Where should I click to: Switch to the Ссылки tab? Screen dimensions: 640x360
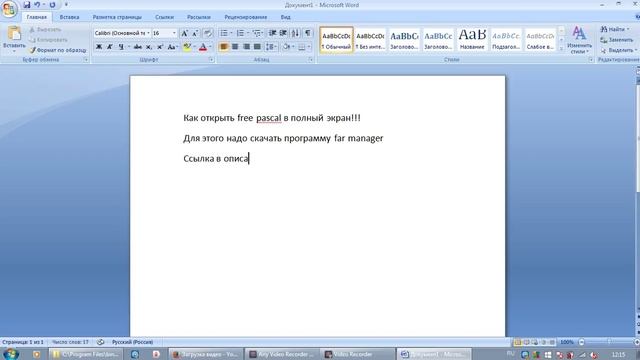click(x=164, y=17)
